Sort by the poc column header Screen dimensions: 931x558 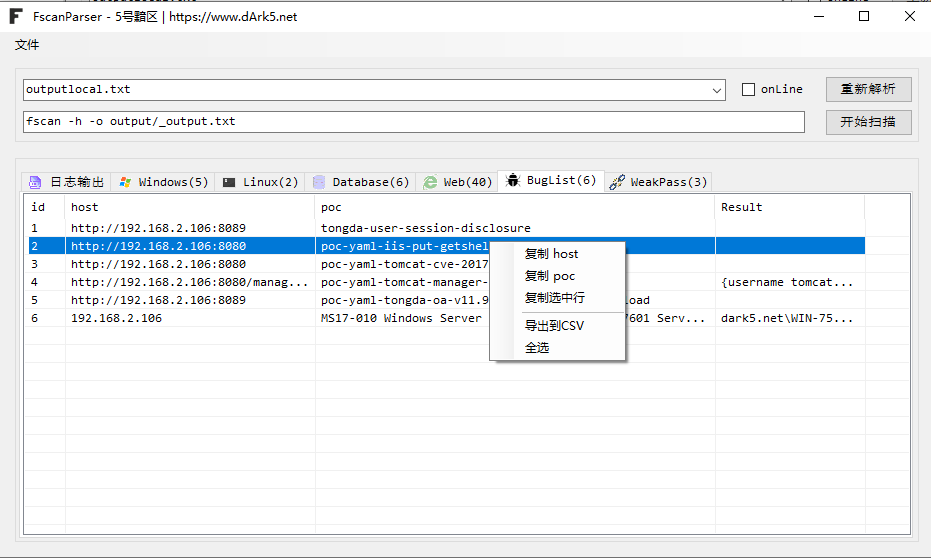click(x=514, y=207)
